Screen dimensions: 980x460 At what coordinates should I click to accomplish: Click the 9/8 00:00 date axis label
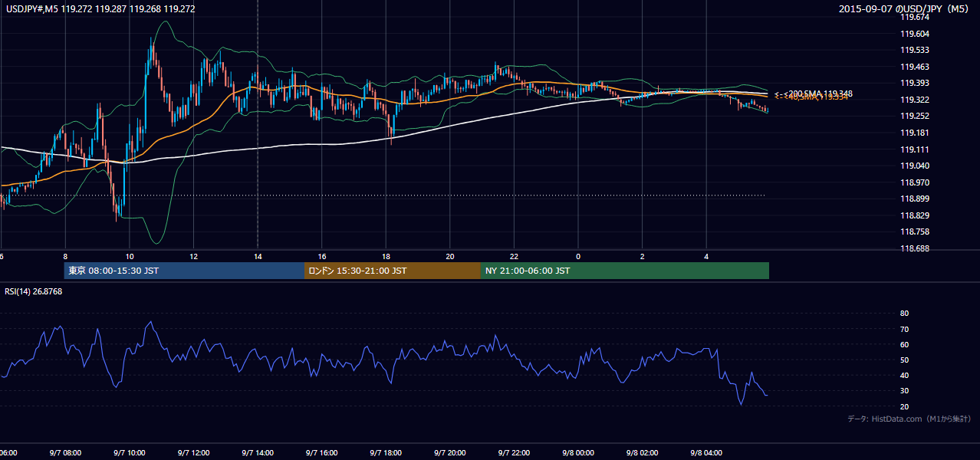(577, 453)
